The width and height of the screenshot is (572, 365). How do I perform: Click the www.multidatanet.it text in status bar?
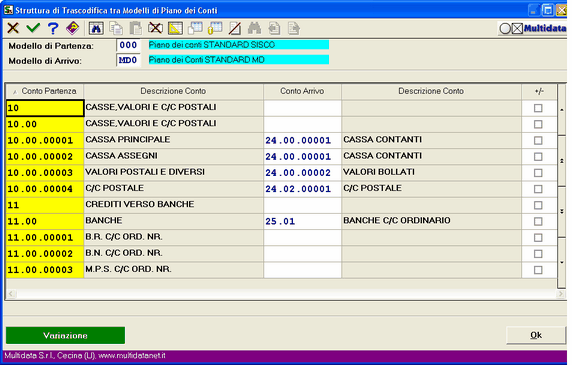coord(132,356)
